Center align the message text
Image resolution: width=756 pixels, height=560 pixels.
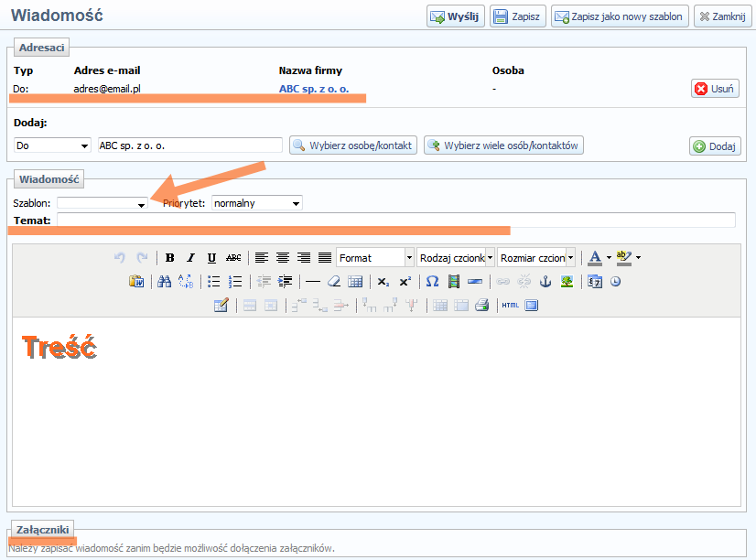point(283,258)
